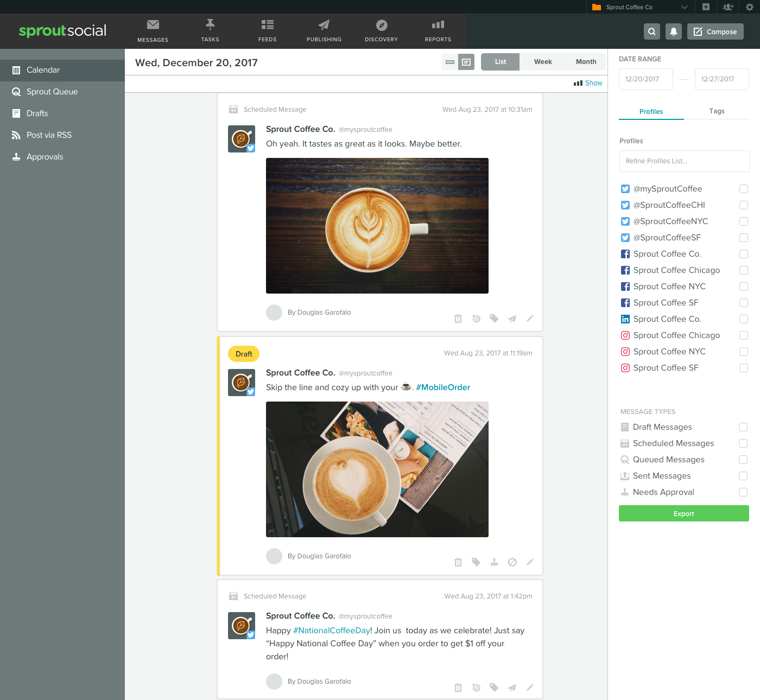Open Publishing paper plane menu
This screenshot has width=760, height=700.
(324, 31)
